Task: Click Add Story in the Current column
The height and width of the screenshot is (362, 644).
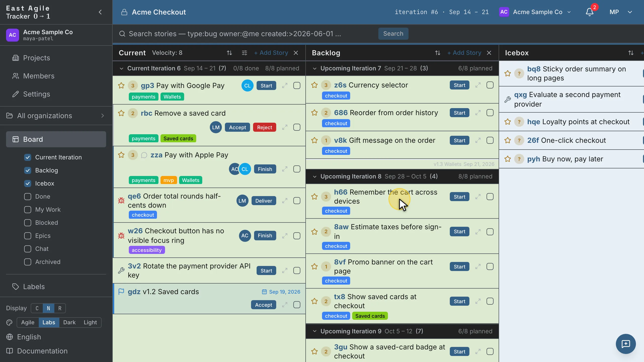Action: [271, 53]
